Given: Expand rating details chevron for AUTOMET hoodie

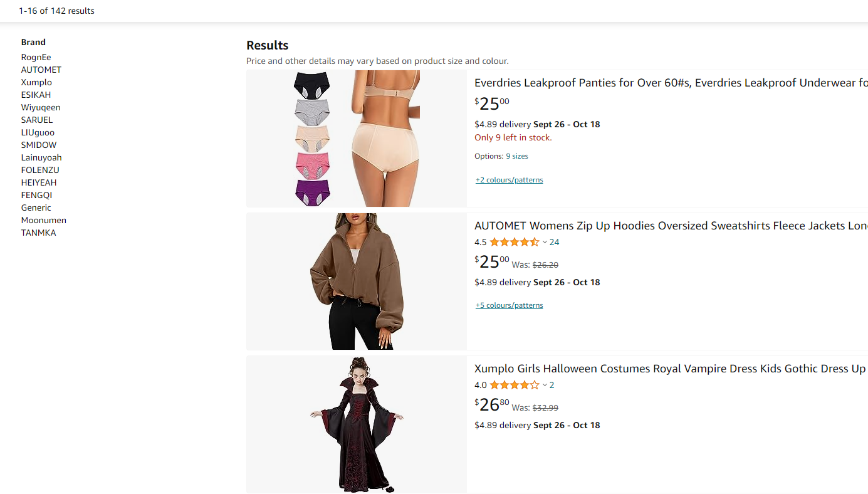Looking at the screenshot, I should [545, 243].
